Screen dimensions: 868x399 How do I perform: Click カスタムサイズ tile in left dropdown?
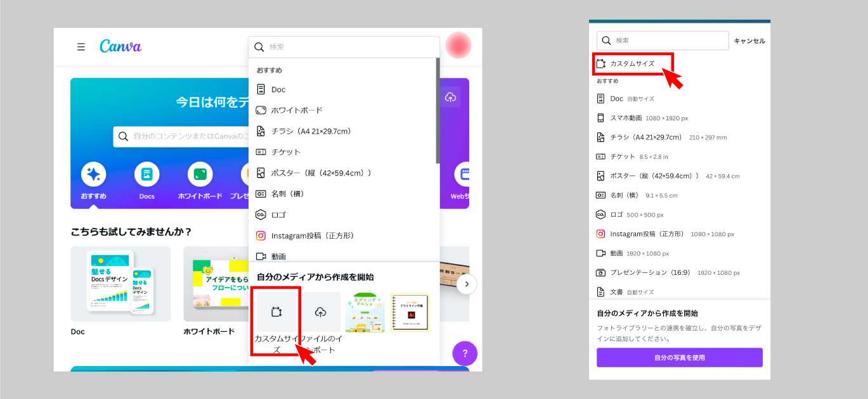pyautogui.click(x=276, y=312)
